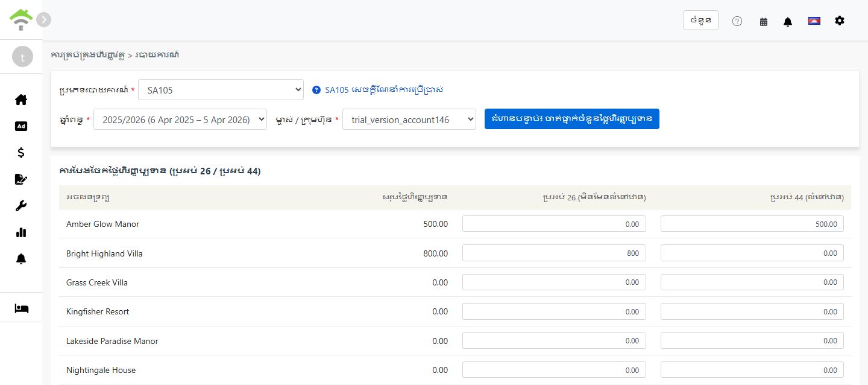
Task: Click the top bar outlined button
Action: 701,20
